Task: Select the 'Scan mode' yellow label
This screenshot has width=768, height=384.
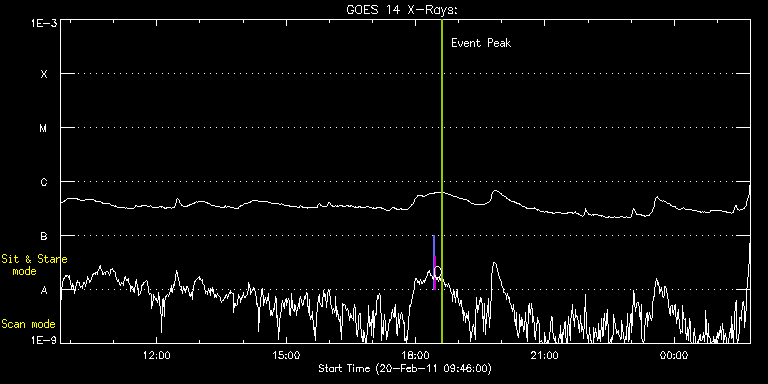Action: [28, 324]
